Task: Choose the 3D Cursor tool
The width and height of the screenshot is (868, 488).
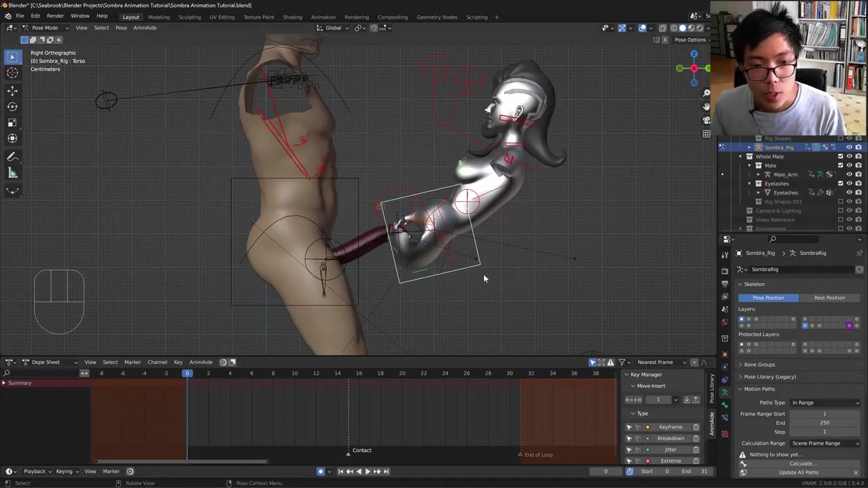Action: (12, 73)
